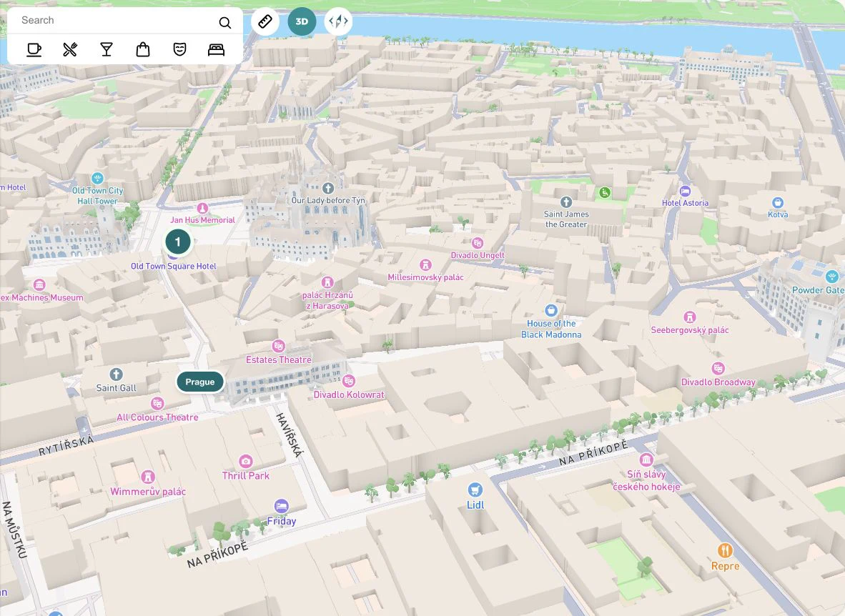Click the Sex Machines Museum icon
Screen dimensions: 845x616
pos(39,284)
